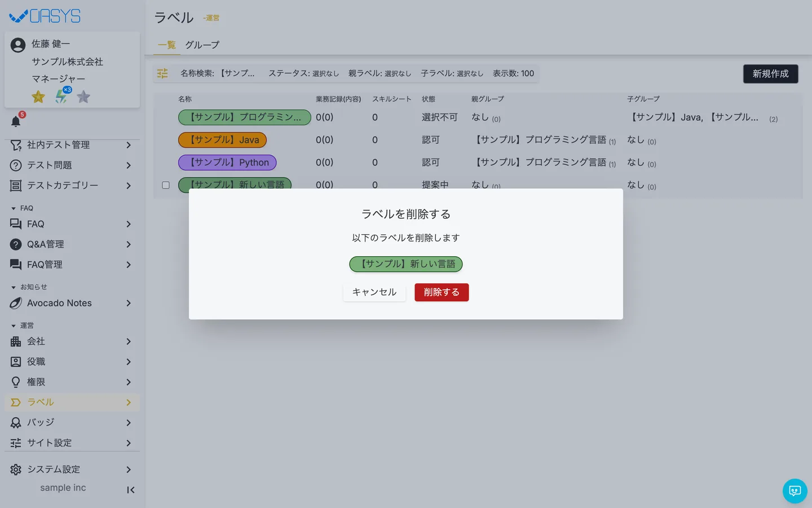Screen dimensions: 812x508
Task: Collapse the sidebar with the arrow icon
Action: click(x=130, y=490)
